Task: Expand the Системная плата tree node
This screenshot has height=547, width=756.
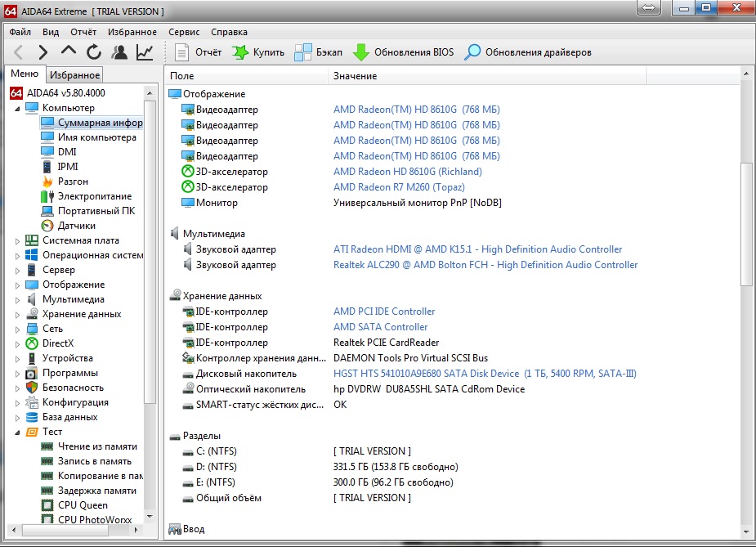Action: click(18, 240)
